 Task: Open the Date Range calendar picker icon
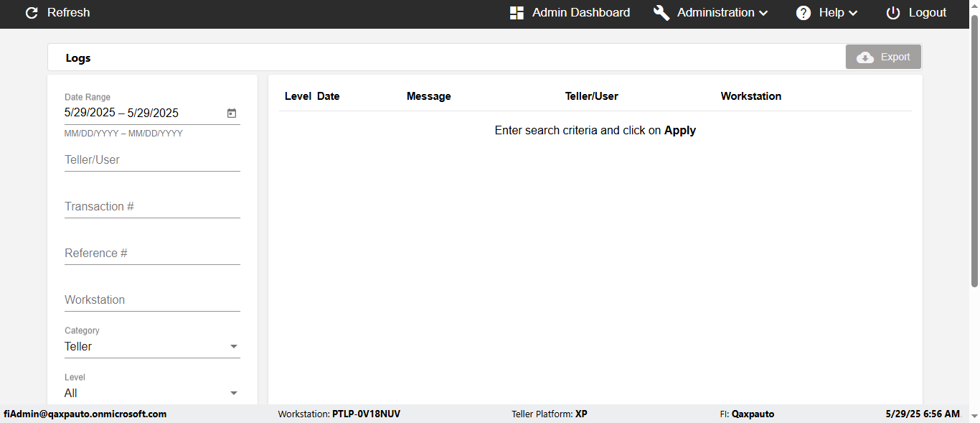tap(232, 113)
